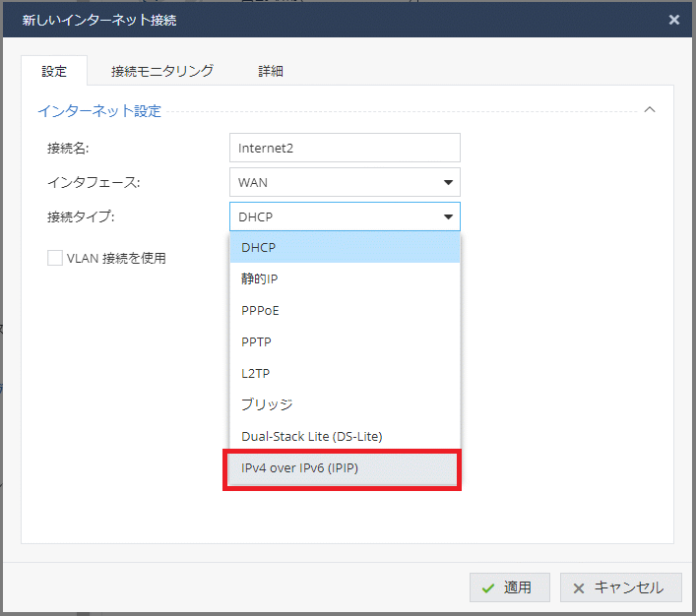Click the 接続名 text field

(344, 148)
